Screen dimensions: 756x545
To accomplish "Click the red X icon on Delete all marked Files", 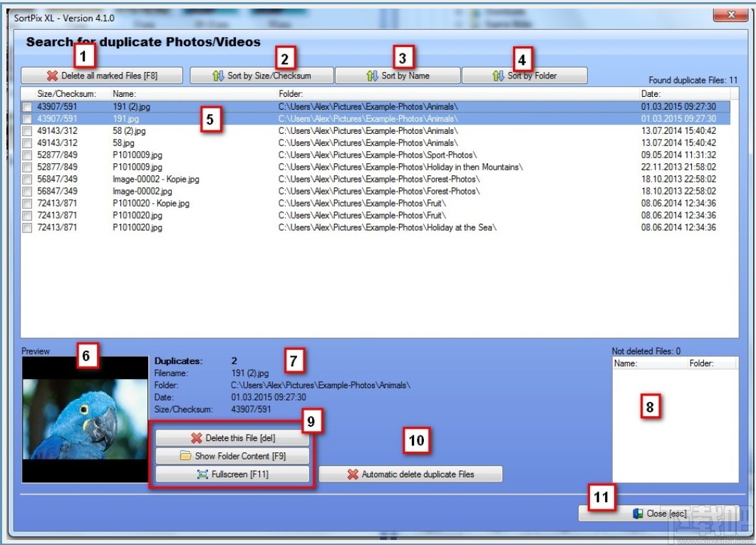I will (x=52, y=76).
